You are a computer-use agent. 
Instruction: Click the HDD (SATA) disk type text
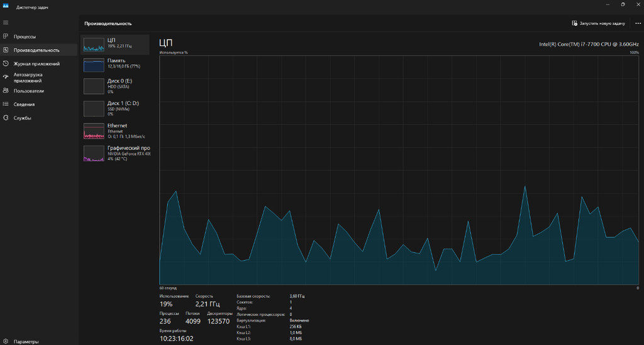click(x=118, y=87)
